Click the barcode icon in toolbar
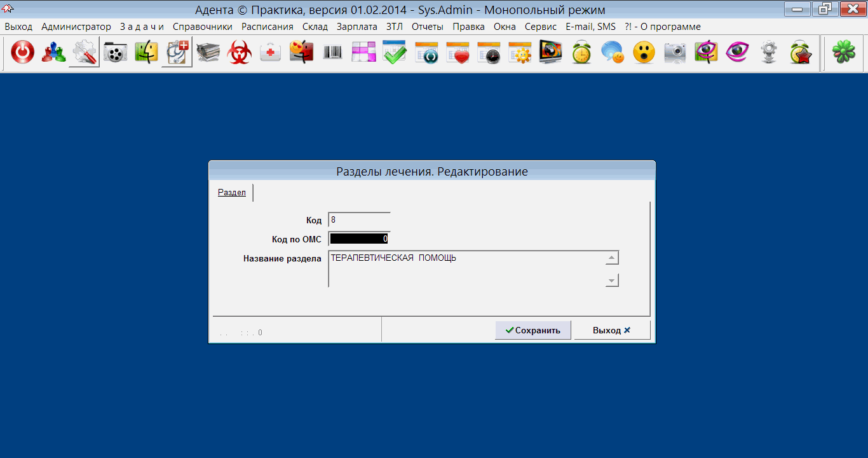This screenshot has width=868, height=458. click(332, 53)
